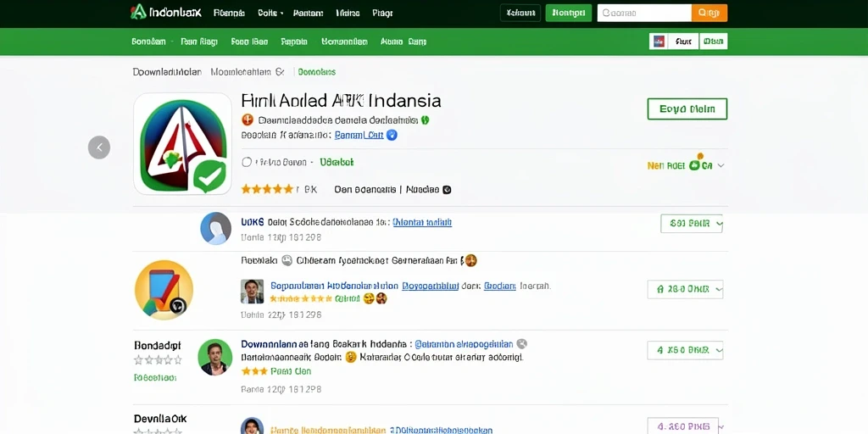This screenshot has width=868, height=434.
Task: Click the Rianpa item in the top navigation
Action: [229, 13]
